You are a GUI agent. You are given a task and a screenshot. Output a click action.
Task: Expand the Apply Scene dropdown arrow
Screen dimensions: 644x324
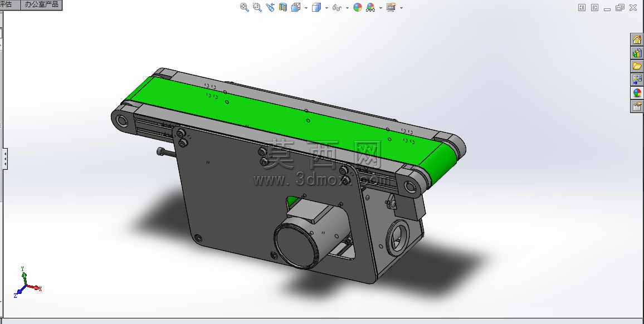(x=380, y=8)
